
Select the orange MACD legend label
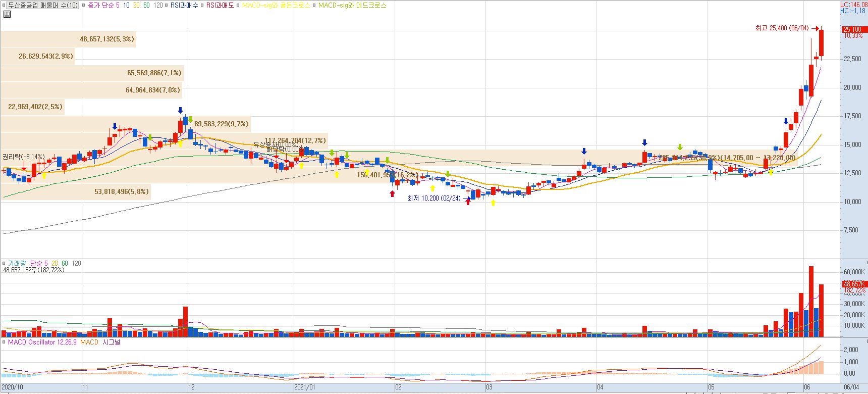[89, 342]
